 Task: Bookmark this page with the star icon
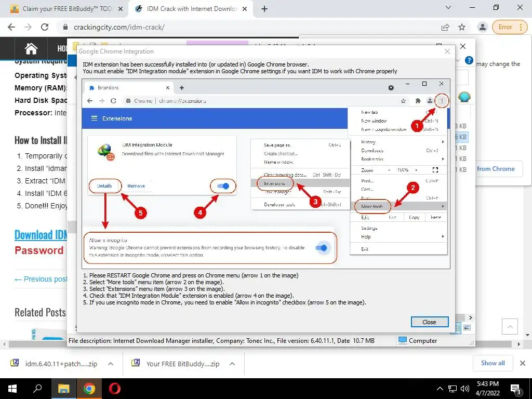[462, 27]
